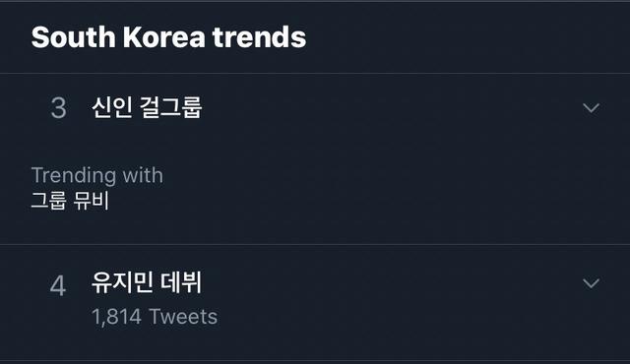Viewport: 630px width, 364px height.
Task: Click rank number 3 of trends list
Action: coord(59,108)
